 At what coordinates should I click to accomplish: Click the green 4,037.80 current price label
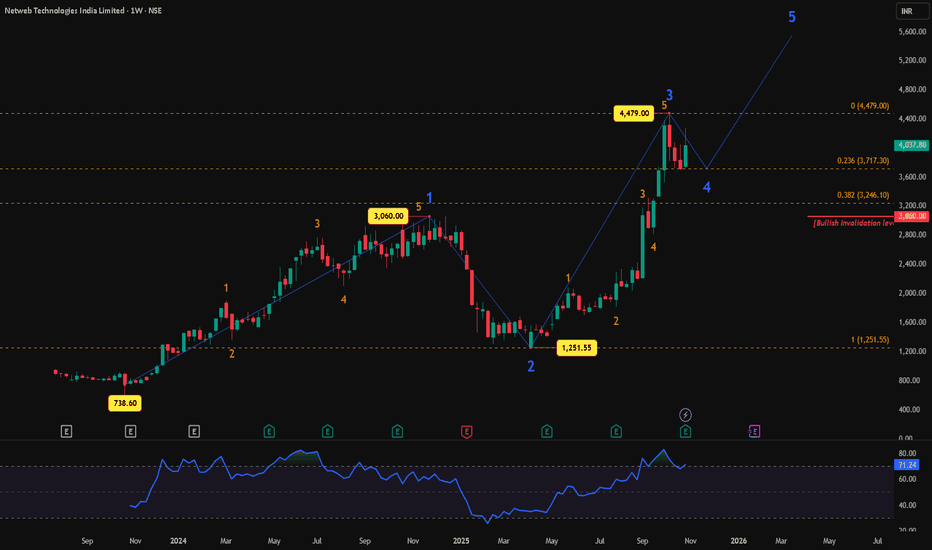(x=911, y=145)
